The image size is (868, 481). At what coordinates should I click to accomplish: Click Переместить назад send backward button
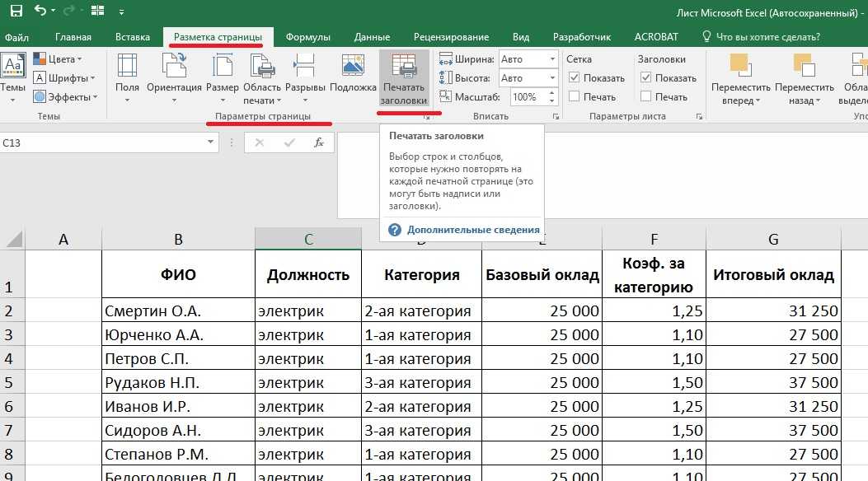(x=805, y=78)
